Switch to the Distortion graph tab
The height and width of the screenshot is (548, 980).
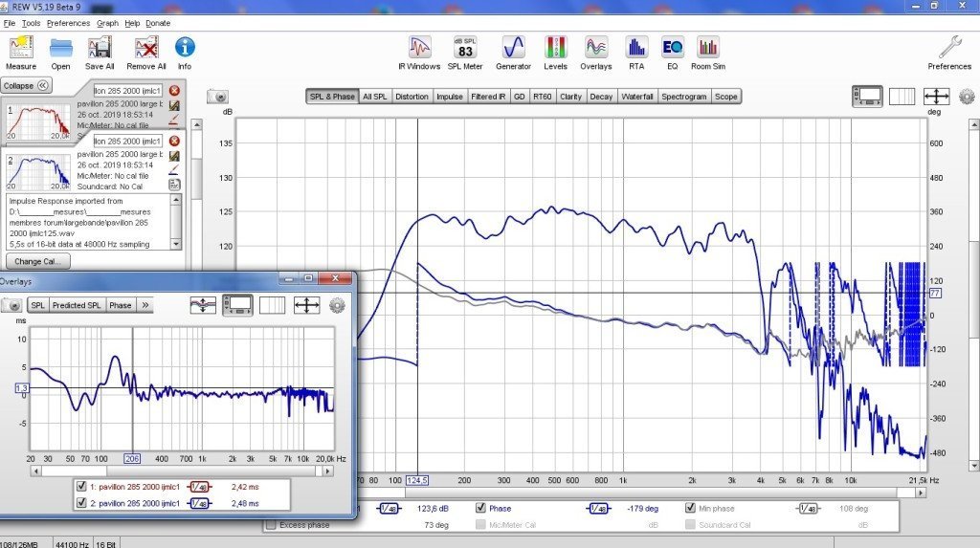pos(412,97)
